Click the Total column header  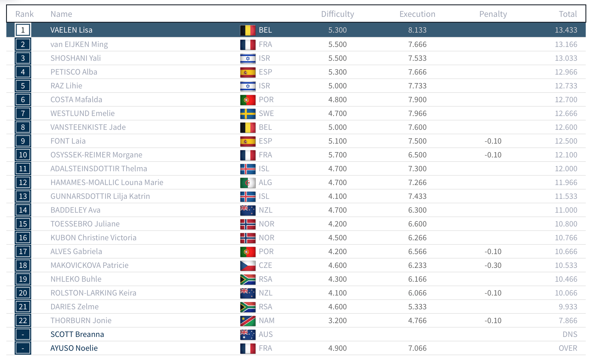(x=568, y=14)
